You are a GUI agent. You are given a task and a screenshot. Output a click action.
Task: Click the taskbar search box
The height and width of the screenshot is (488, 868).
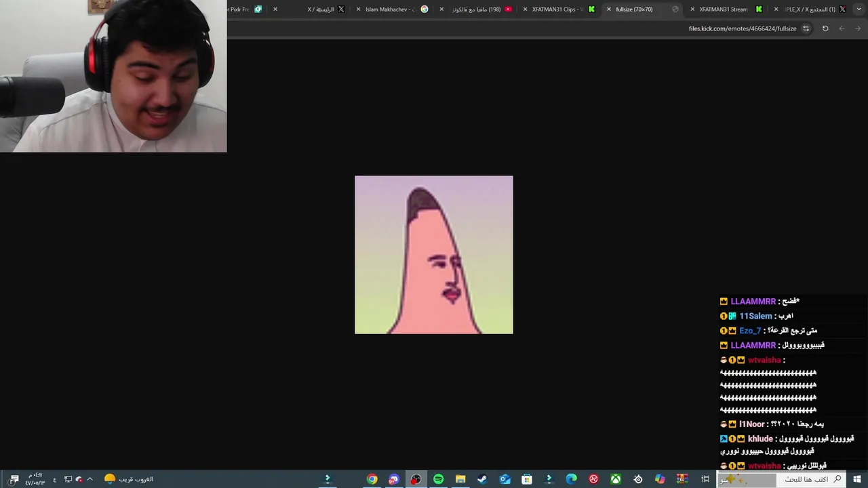781,479
